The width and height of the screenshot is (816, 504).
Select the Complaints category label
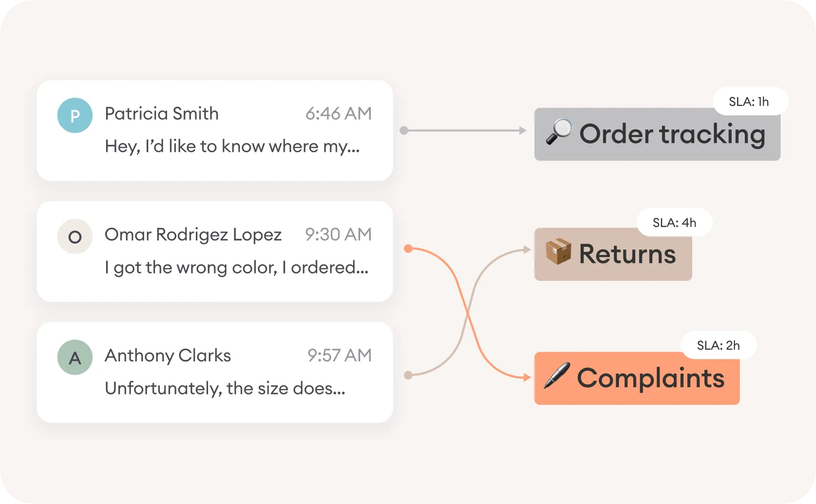point(650,379)
